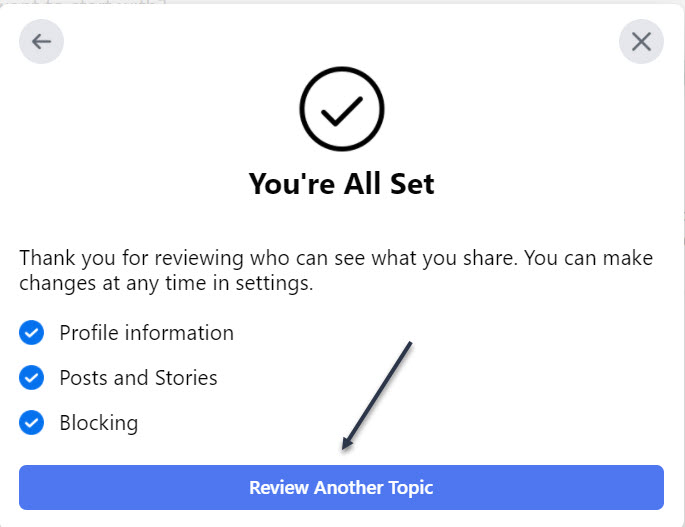Click the blue check beside Profile information
Image resolution: width=685 pixels, height=527 pixels.
tap(32, 333)
